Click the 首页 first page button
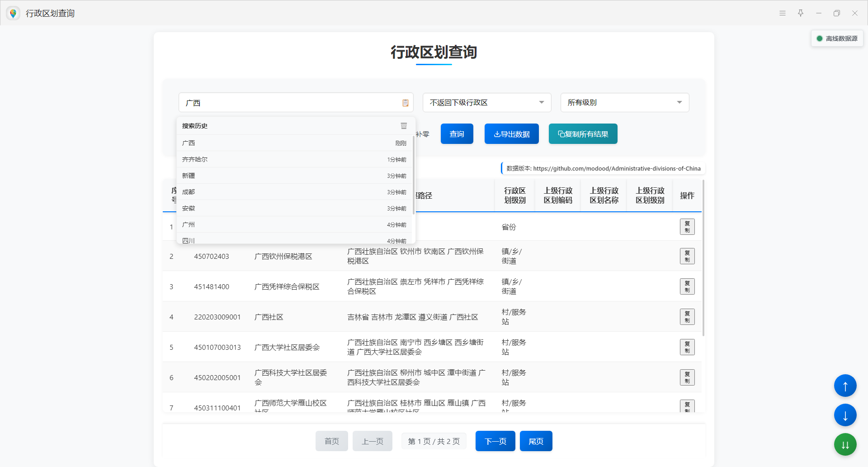868x467 pixels. 332,441
